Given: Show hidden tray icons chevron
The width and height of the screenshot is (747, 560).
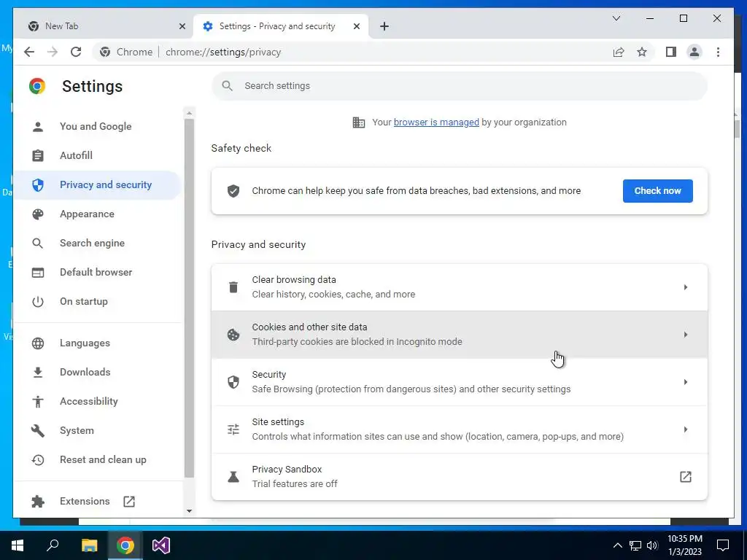Looking at the screenshot, I should point(617,545).
